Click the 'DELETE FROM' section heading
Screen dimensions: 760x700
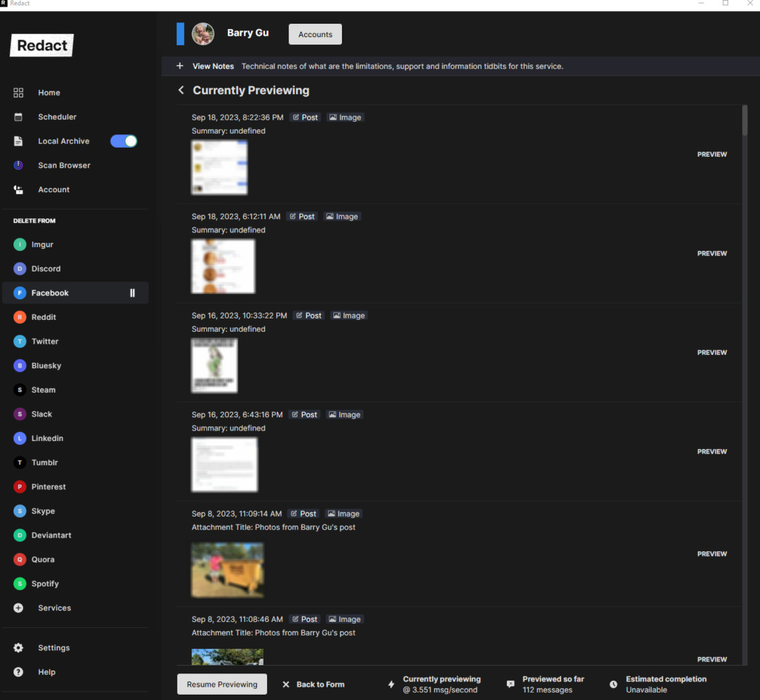pyautogui.click(x=34, y=220)
